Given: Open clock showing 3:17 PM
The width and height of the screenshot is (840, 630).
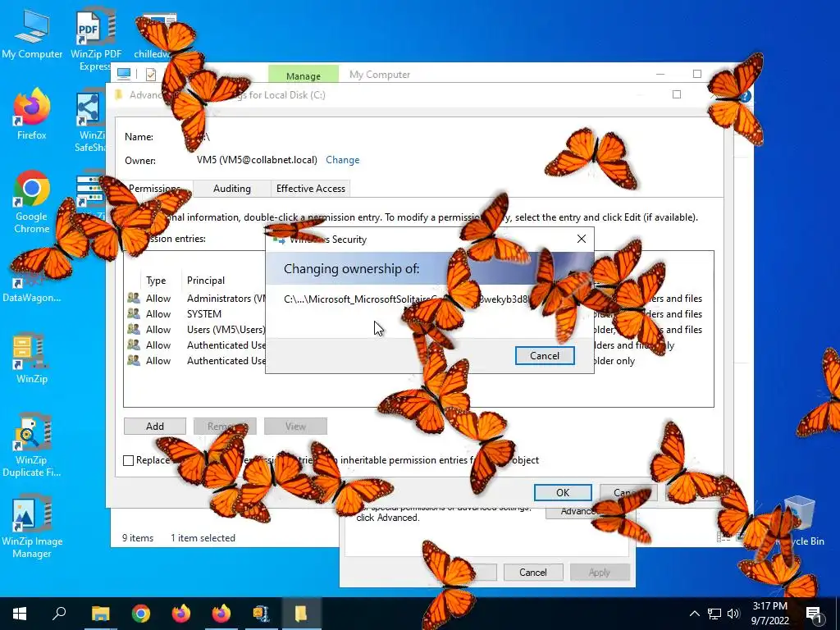Looking at the screenshot, I should [769, 614].
